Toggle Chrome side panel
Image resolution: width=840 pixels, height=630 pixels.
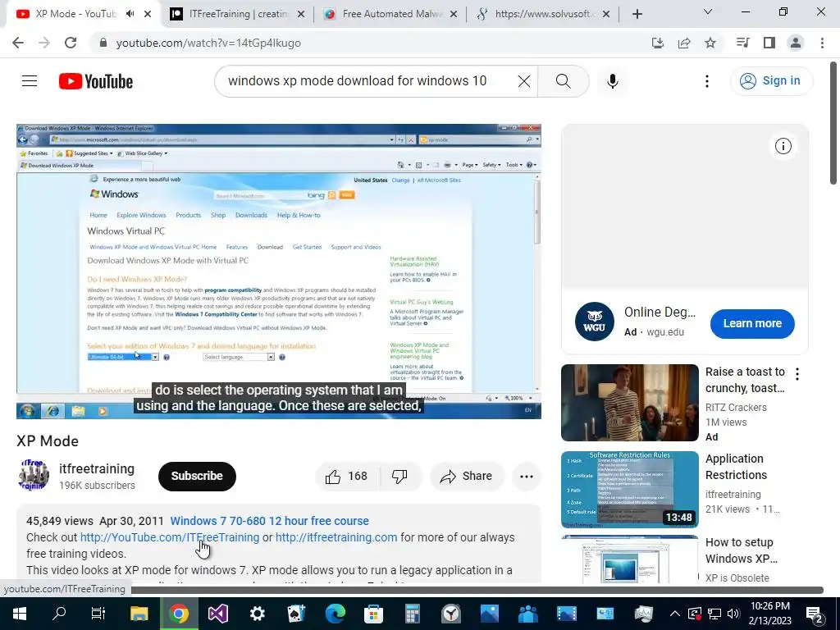pyautogui.click(x=769, y=43)
